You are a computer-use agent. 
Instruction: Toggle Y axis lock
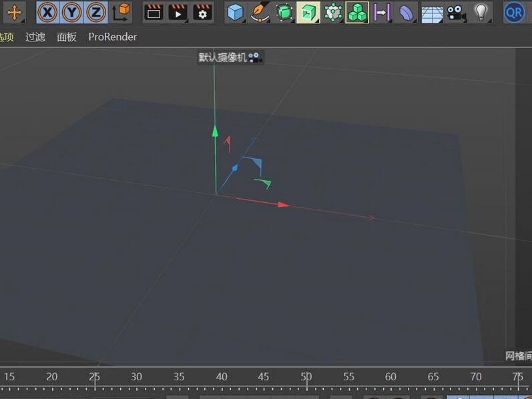72,12
